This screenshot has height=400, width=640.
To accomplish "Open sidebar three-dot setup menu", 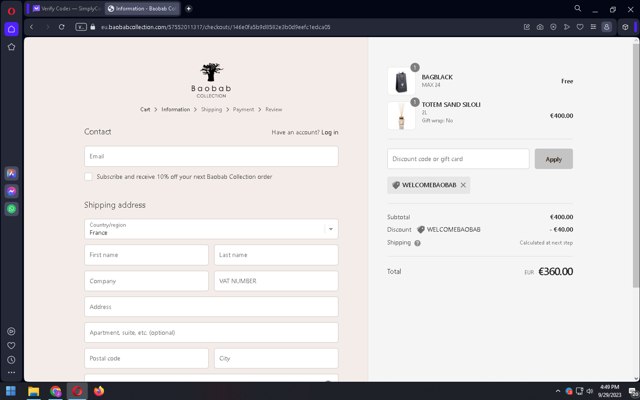I will 11,372.
